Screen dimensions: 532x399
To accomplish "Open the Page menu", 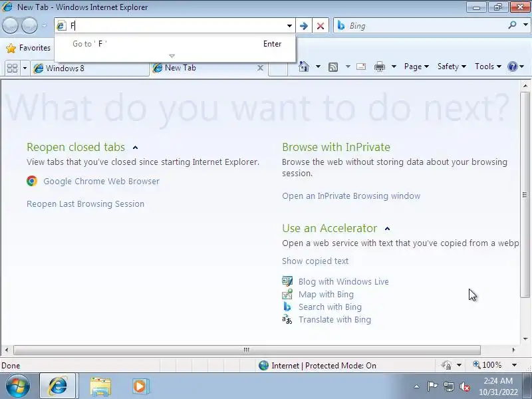I will (x=416, y=66).
